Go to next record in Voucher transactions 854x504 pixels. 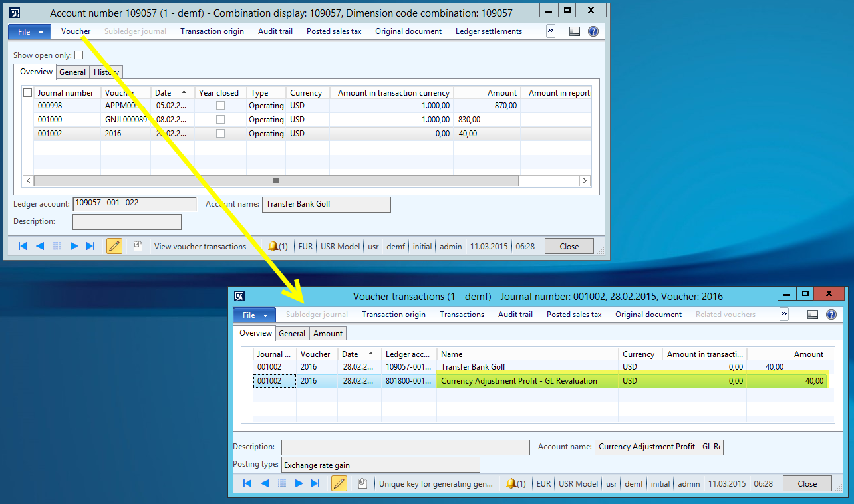click(299, 483)
